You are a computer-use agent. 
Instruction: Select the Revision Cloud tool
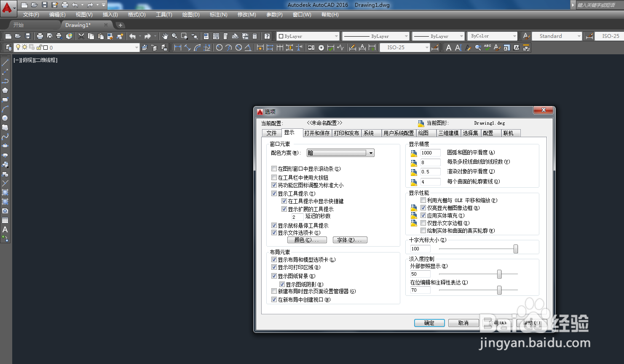5,128
